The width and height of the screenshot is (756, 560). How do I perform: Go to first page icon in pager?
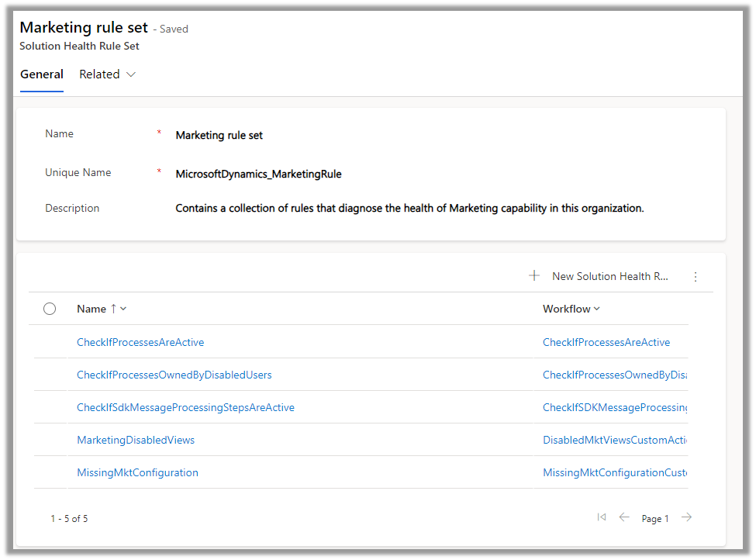602,517
